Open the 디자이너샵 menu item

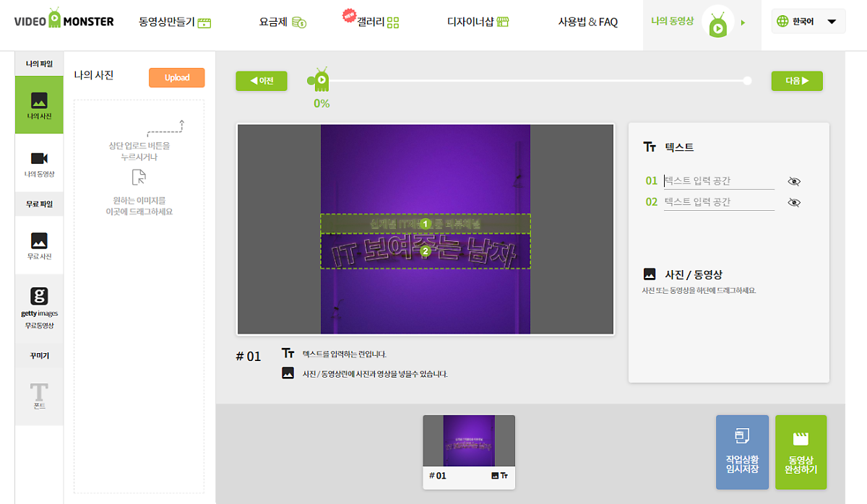coord(478,22)
